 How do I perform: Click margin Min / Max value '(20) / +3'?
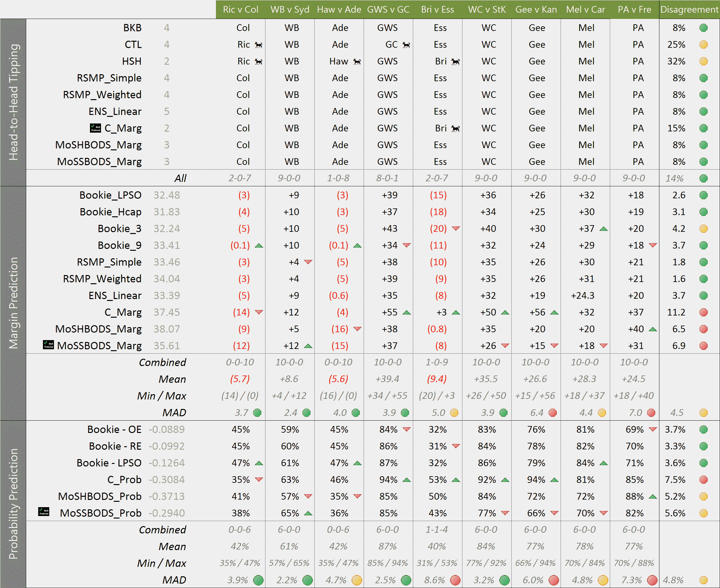click(437, 396)
